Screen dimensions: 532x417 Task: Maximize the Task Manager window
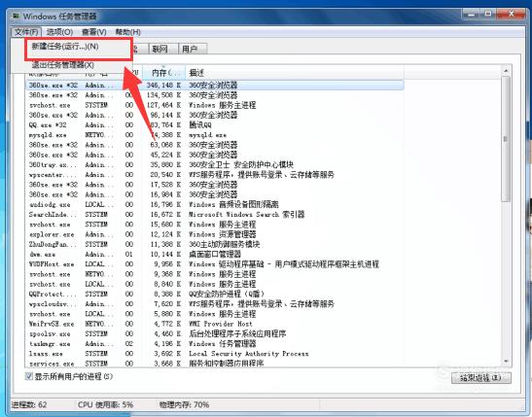coord(488,14)
